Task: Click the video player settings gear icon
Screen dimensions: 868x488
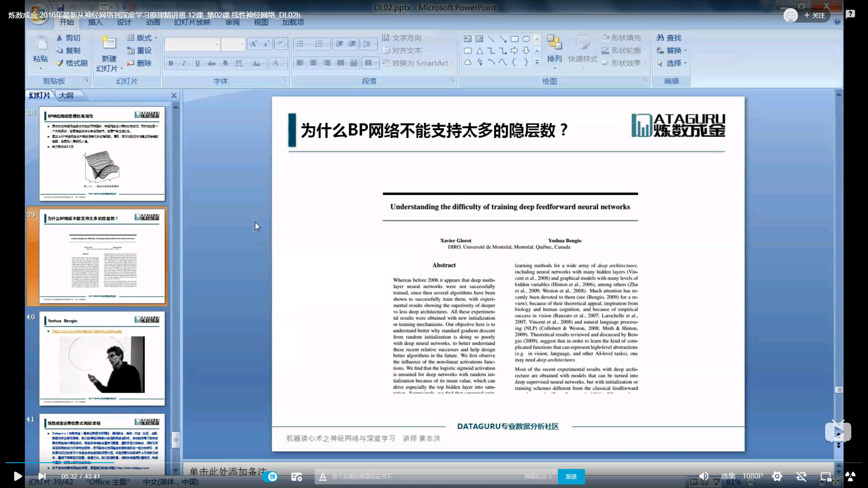Action: (x=777, y=476)
